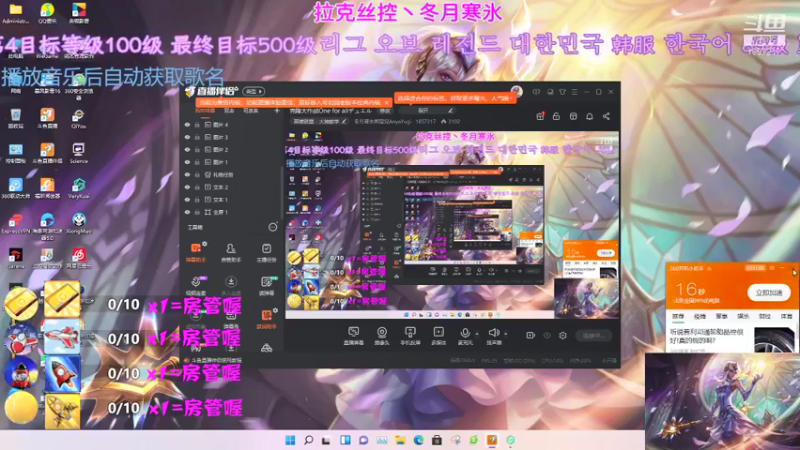Open taskbar Search
Screen dimensions: 800x450
[x=309, y=440]
